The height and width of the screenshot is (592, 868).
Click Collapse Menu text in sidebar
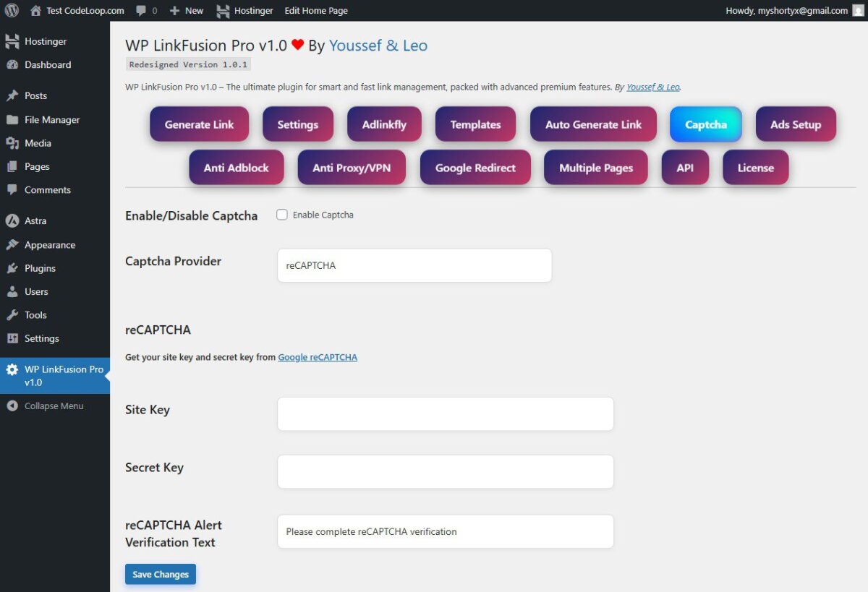coord(54,406)
